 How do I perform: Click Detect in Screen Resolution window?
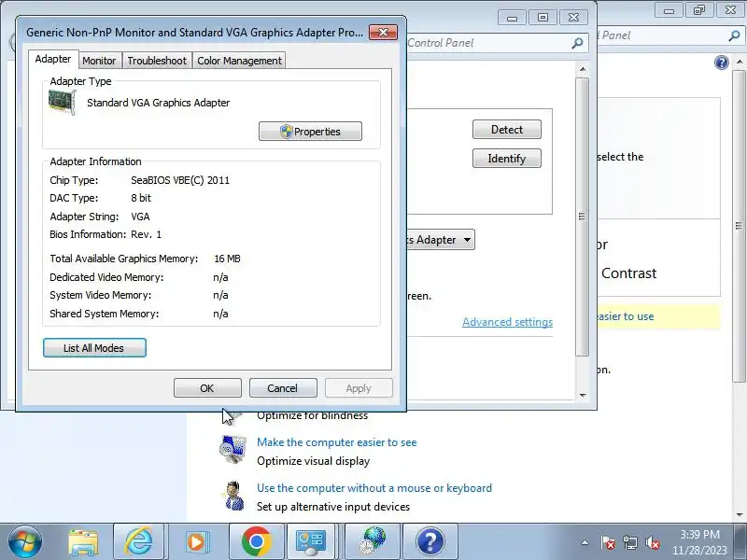(x=506, y=130)
